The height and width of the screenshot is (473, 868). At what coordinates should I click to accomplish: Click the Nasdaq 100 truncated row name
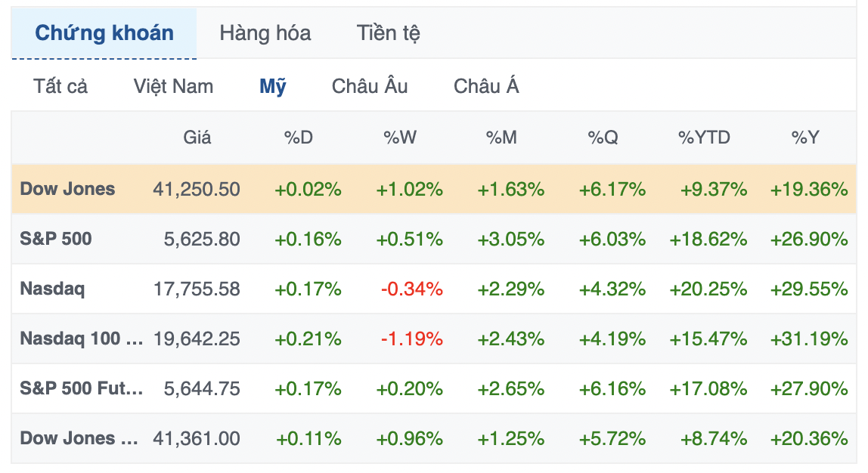81,339
